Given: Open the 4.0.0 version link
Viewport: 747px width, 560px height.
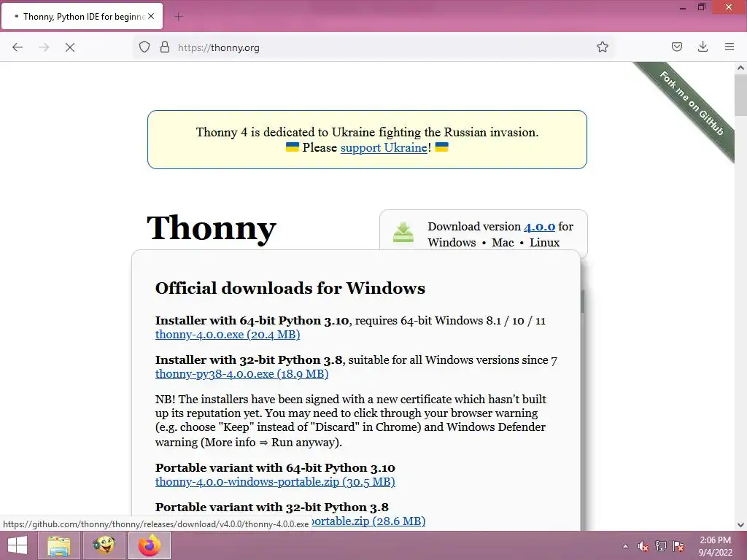Looking at the screenshot, I should (539, 227).
